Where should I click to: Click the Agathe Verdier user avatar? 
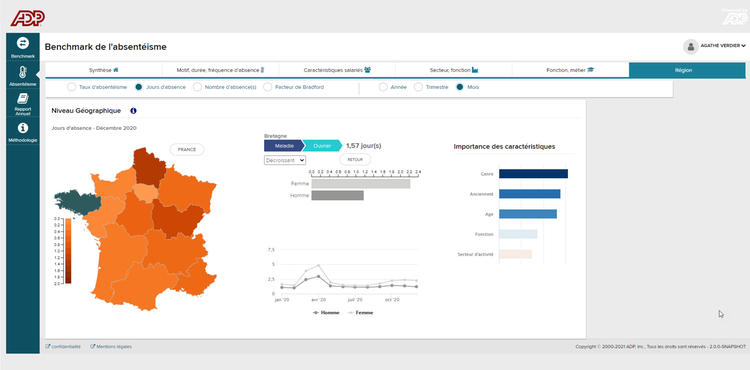pyautogui.click(x=690, y=46)
